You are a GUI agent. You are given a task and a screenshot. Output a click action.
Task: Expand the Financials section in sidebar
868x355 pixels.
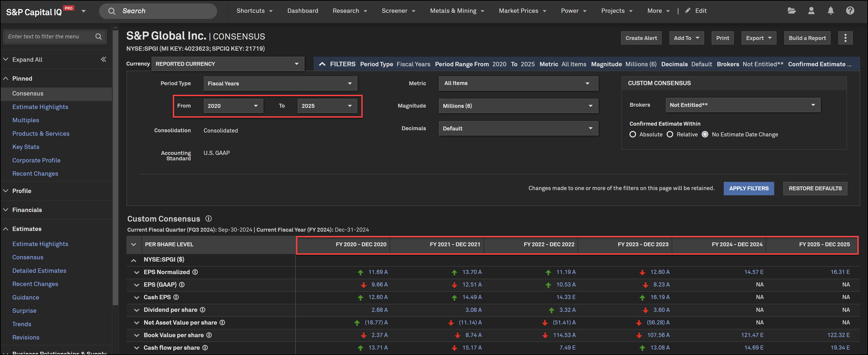click(x=27, y=210)
